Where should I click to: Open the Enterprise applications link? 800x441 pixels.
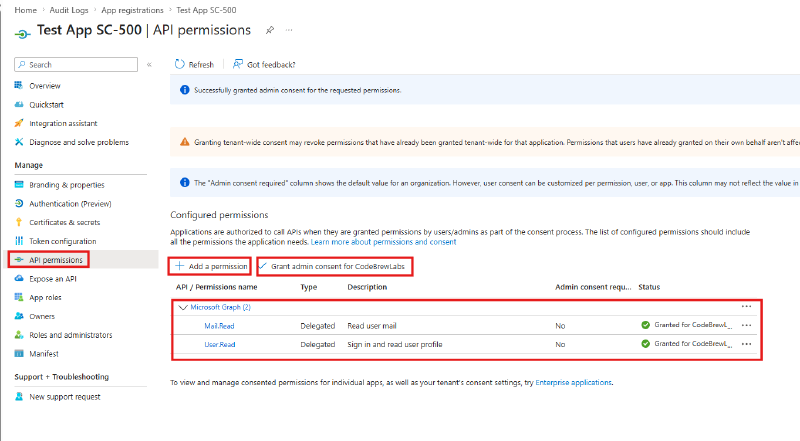tap(573, 382)
